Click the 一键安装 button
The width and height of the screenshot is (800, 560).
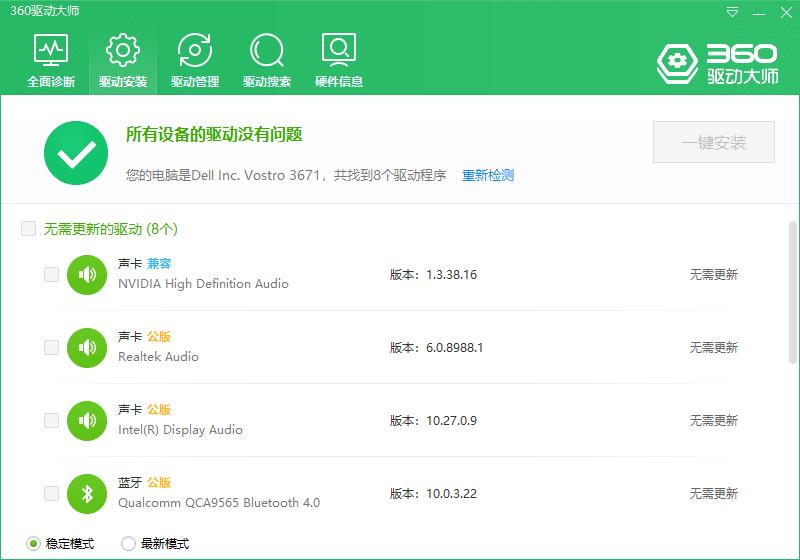714,142
